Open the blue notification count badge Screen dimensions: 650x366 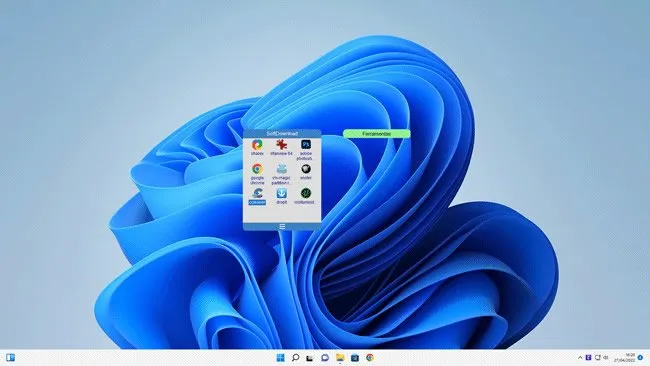click(640, 357)
